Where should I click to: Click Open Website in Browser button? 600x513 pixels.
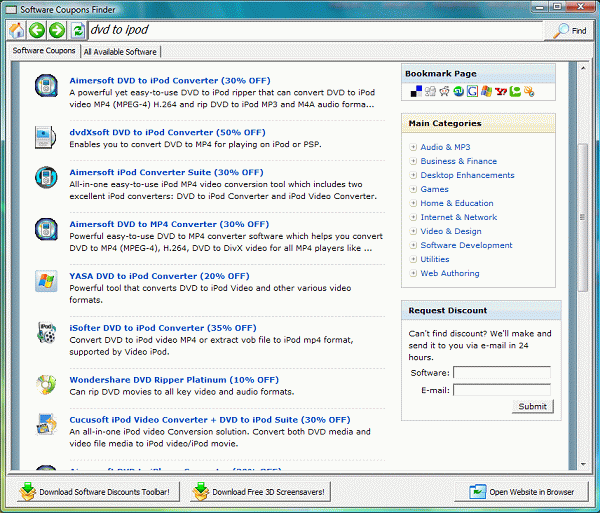pyautogui.click(x=521, y=492)
